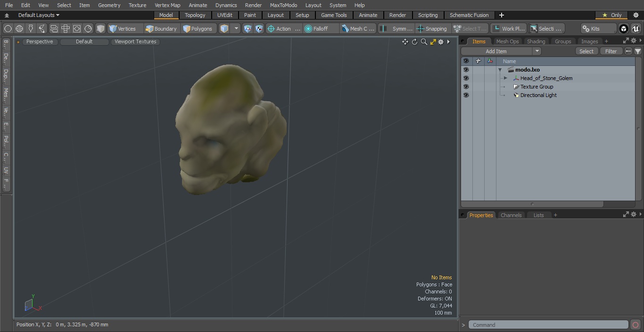Open the Default shading dropdown
Image resolution: width=644 pixels, height=332 pixels.
[x=84, y=41]
